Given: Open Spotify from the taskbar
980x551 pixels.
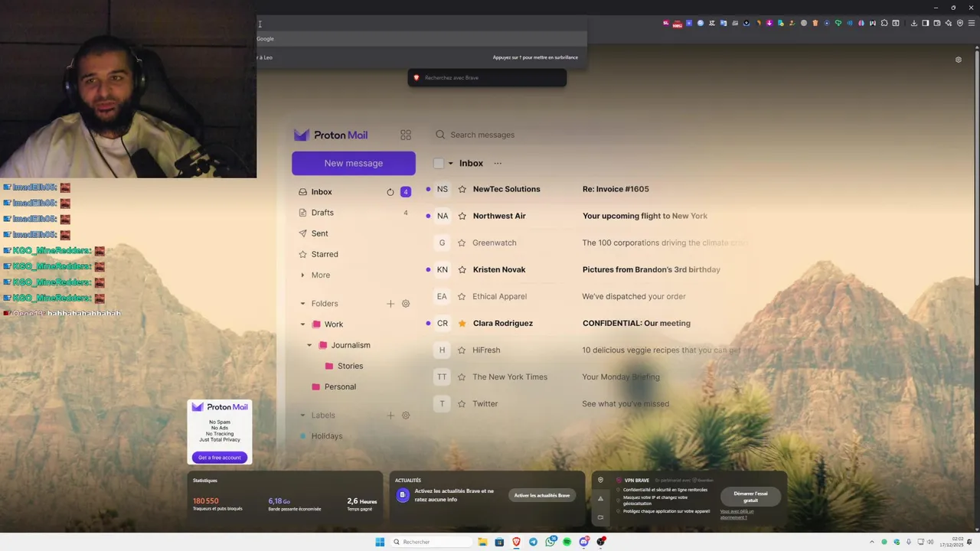Looking at the screenshot, I should point(567,542).
